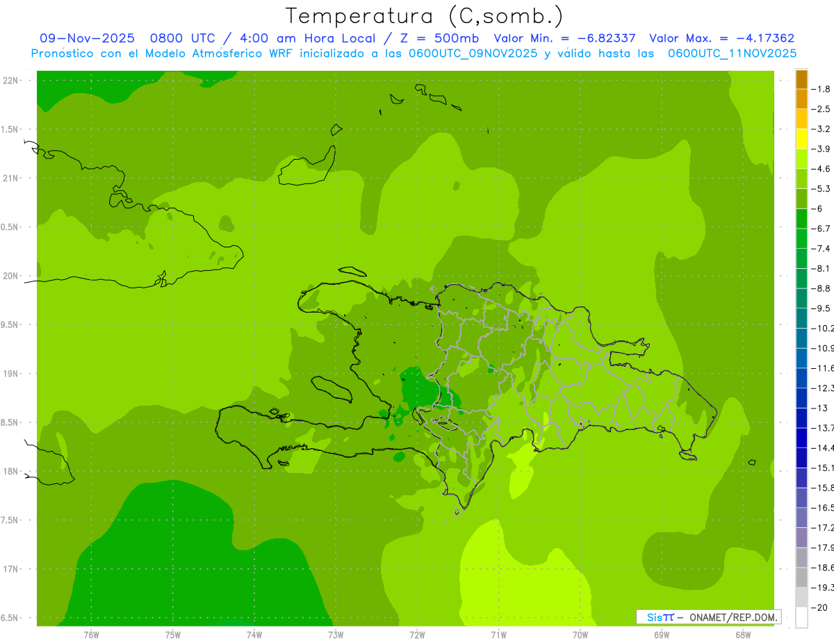Click the '72W' longitude label
This screenshot has width=834, height=644.
tap(417, 635)
